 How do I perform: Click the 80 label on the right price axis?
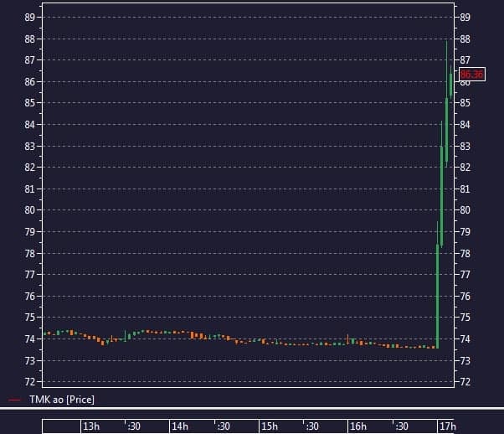point(465,210)
